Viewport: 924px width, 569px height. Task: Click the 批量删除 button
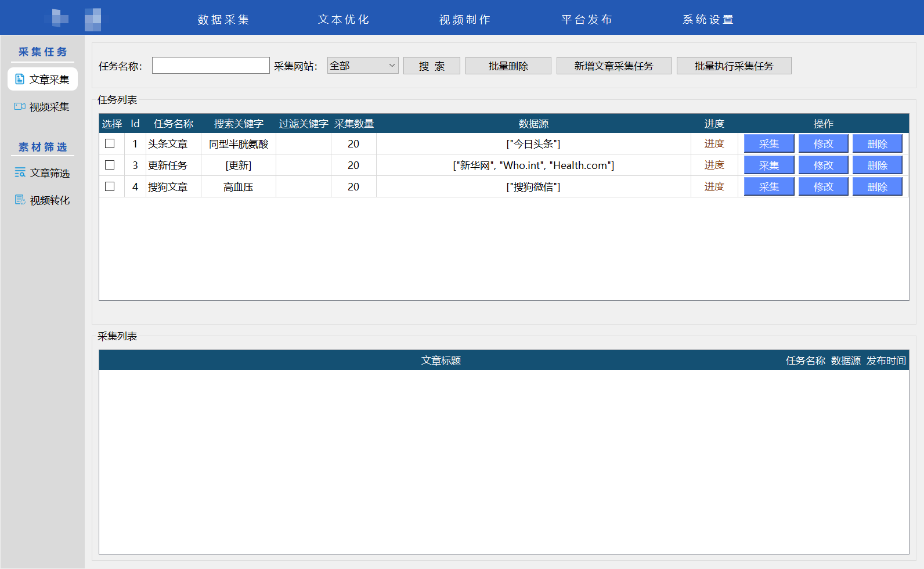(x=508, y=66)
